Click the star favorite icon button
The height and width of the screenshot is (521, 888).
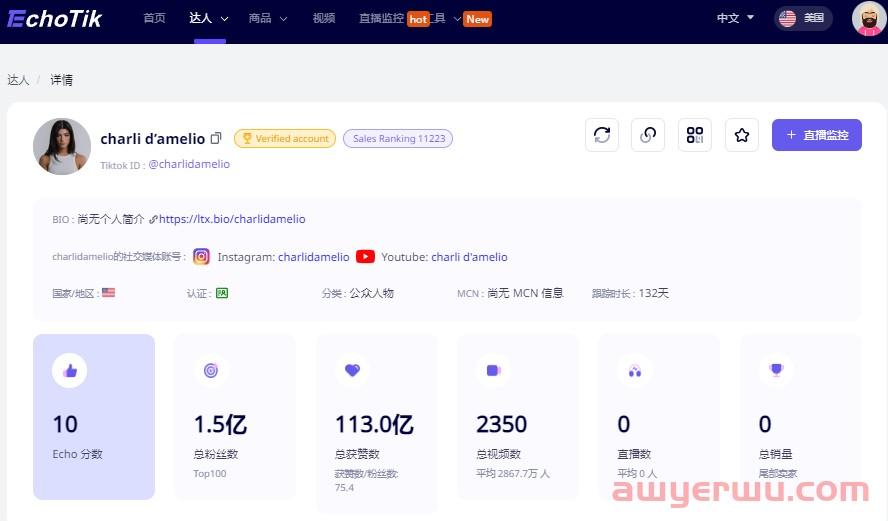pos(742,135)
